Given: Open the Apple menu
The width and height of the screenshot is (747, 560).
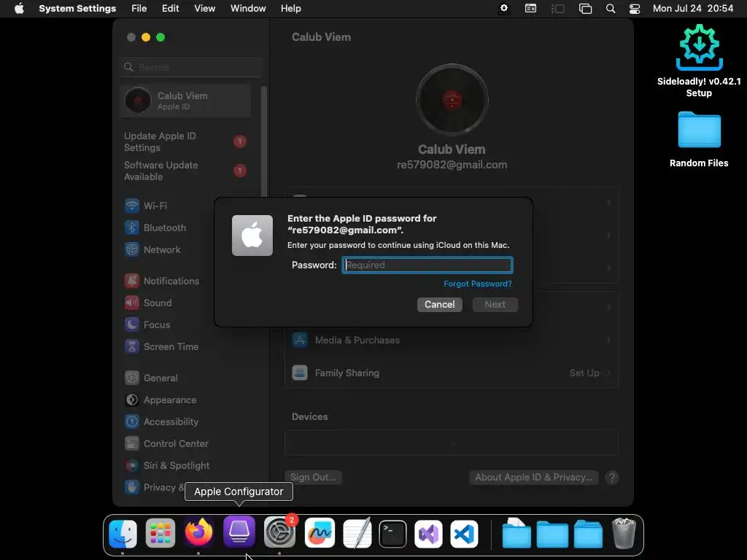Looking at the screenshot, I should (19, 8).
